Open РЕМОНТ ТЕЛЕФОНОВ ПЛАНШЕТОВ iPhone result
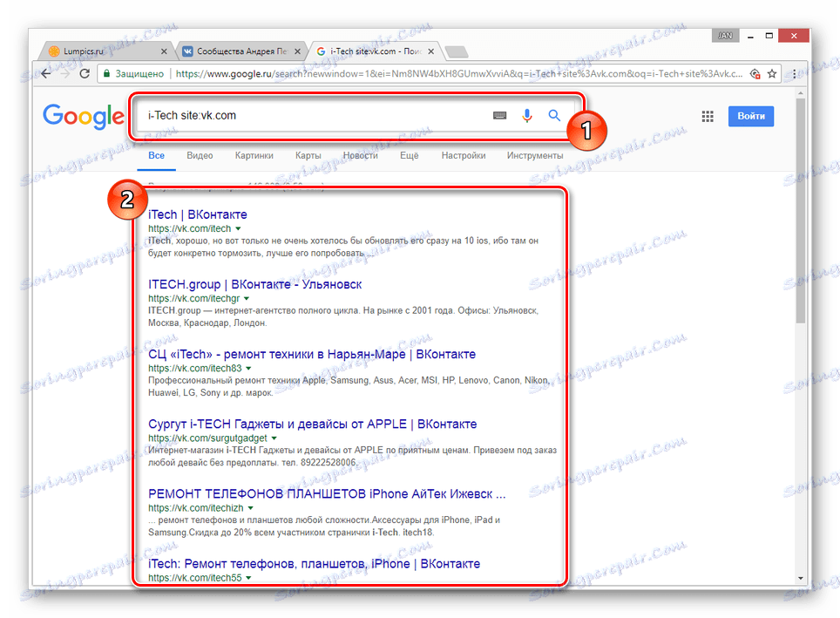This screenshot has height=618, width=840. (327, 494)
